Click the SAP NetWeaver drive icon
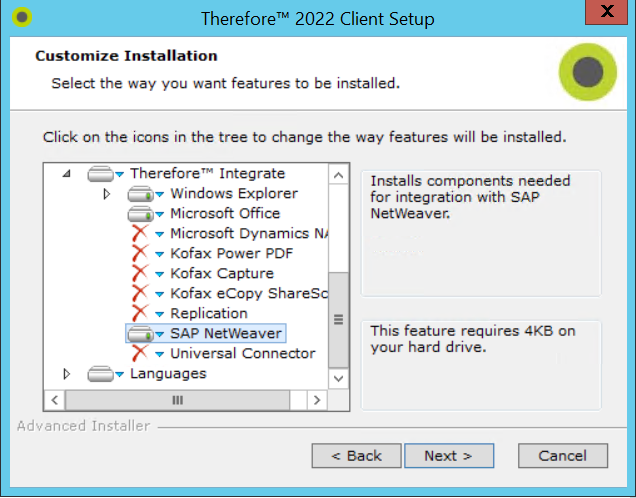636x498 pixels. [x=141, y=334]
